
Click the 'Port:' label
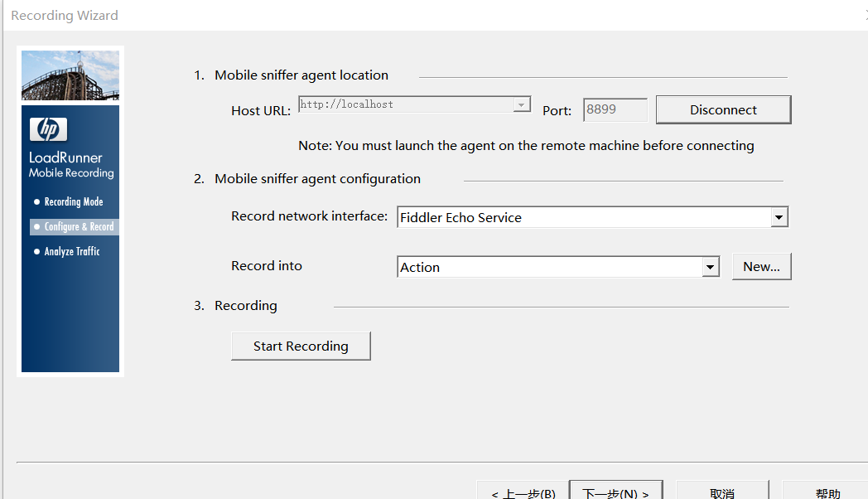pos(557,111)
